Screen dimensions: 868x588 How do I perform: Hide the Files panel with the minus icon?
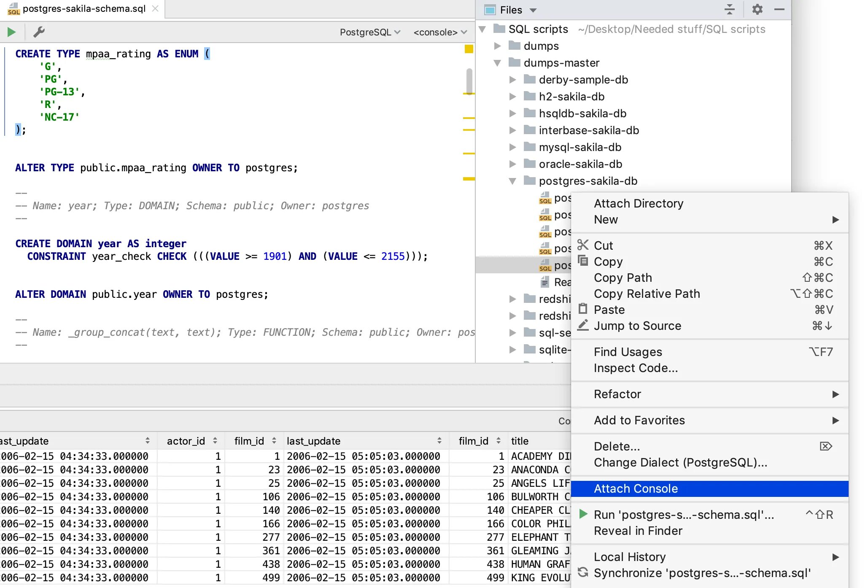tap(779, 9)
